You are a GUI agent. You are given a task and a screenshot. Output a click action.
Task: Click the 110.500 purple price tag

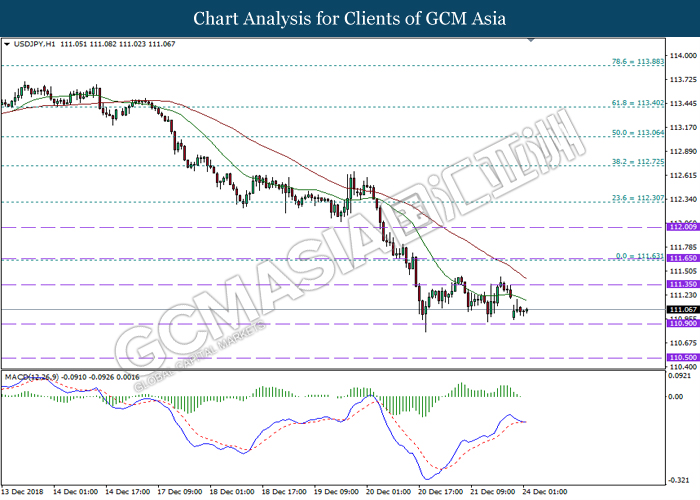pyautogui.click(x=683, y=358)
